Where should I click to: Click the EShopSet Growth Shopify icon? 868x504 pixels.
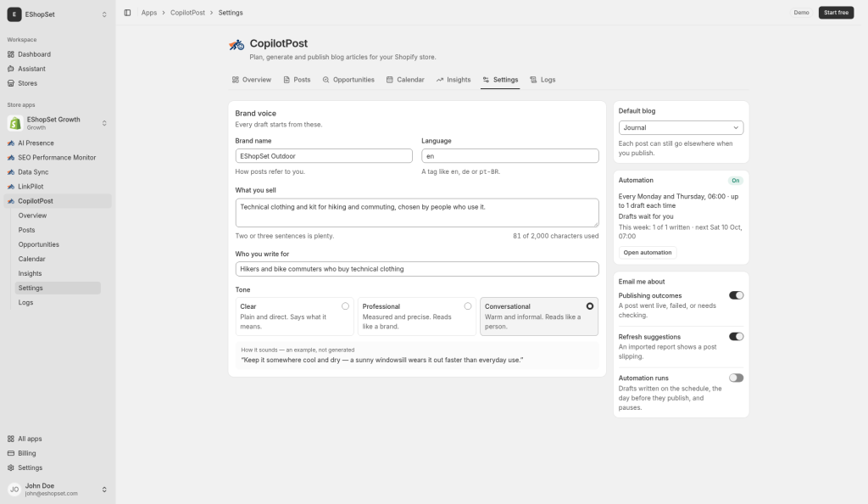coord(15,123)
